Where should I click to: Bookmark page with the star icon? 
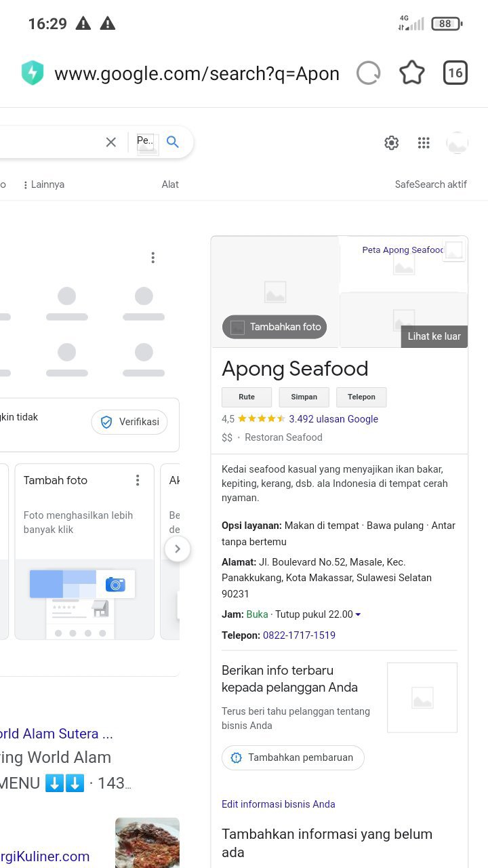point(412,73)
